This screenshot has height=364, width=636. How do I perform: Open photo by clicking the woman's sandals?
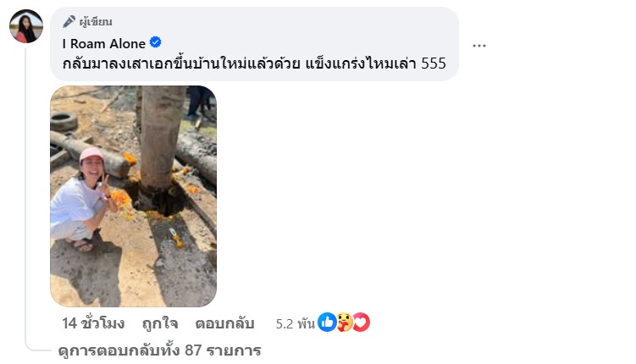coord(84,245)
